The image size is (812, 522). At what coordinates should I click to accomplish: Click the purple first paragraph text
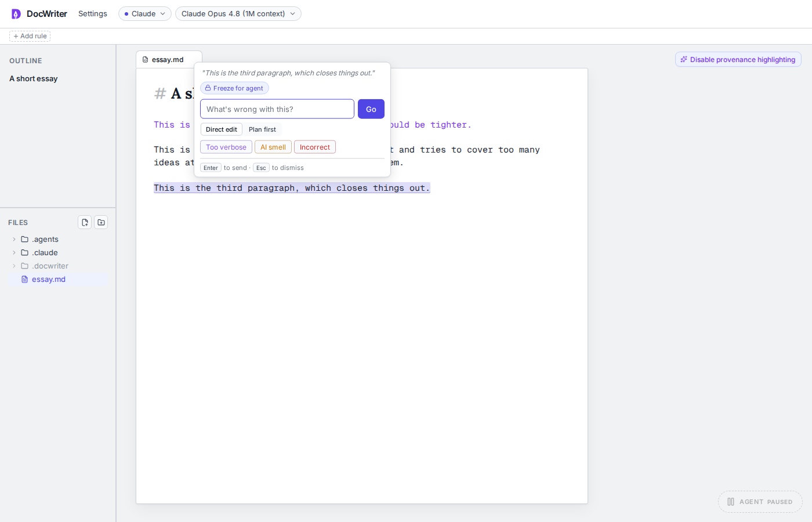click(172, 125)
